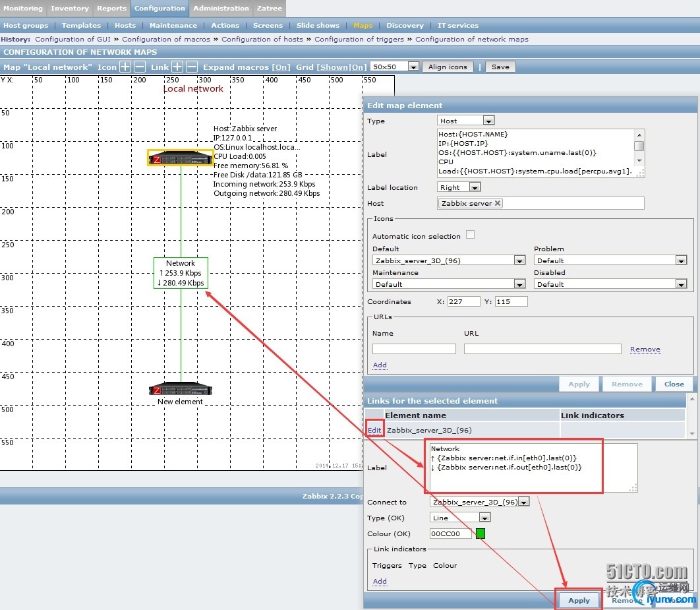700x610 pixels.
Task: Open the Connect to dropdown
Action: point(479,502)
